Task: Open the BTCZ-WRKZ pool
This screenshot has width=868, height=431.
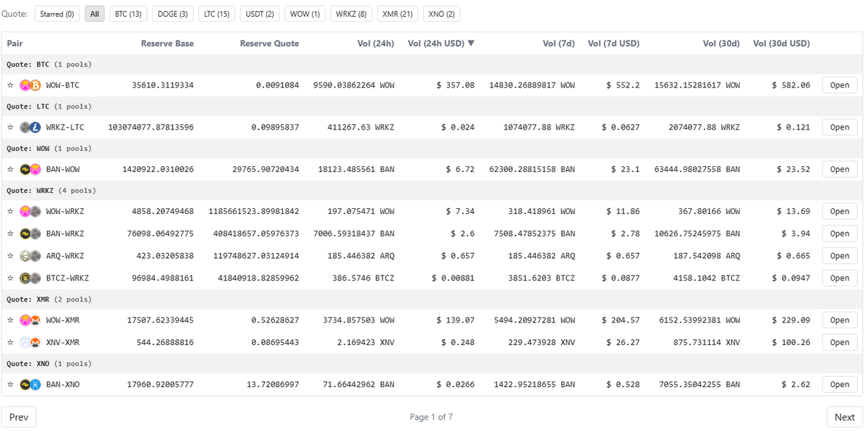Action: [x=839, y=278]
